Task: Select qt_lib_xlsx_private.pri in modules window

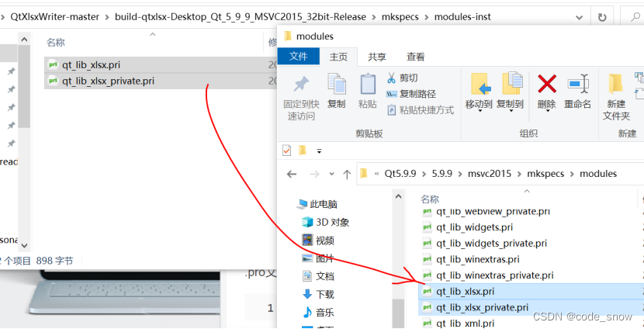Action: [531, 307]
